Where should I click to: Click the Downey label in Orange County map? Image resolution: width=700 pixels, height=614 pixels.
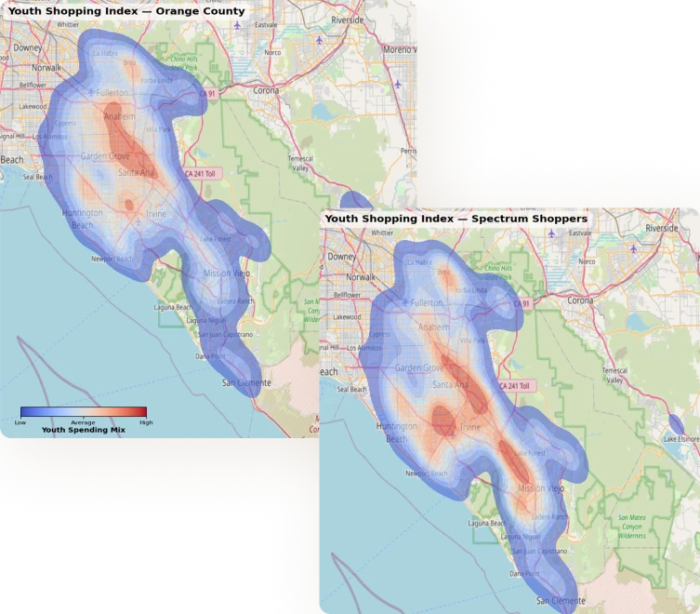[27, 47]
